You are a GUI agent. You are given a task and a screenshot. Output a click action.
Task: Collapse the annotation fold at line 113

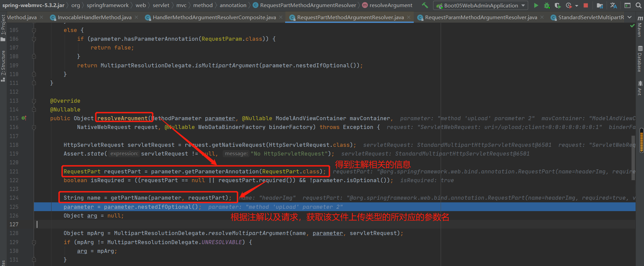point(34,101)
